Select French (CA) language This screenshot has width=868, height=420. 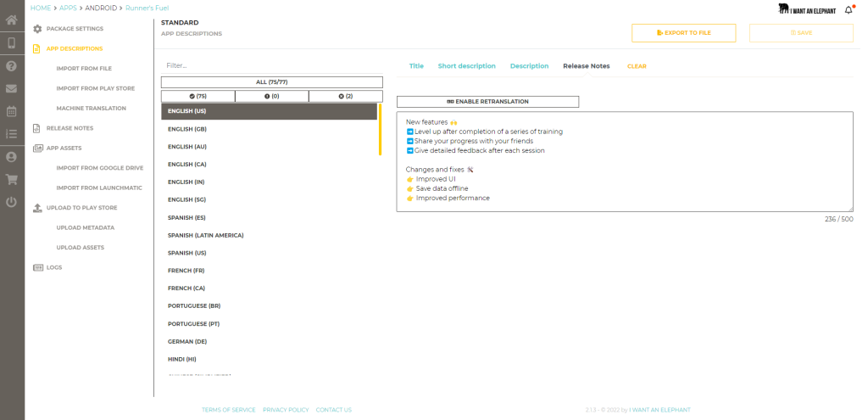269,288
